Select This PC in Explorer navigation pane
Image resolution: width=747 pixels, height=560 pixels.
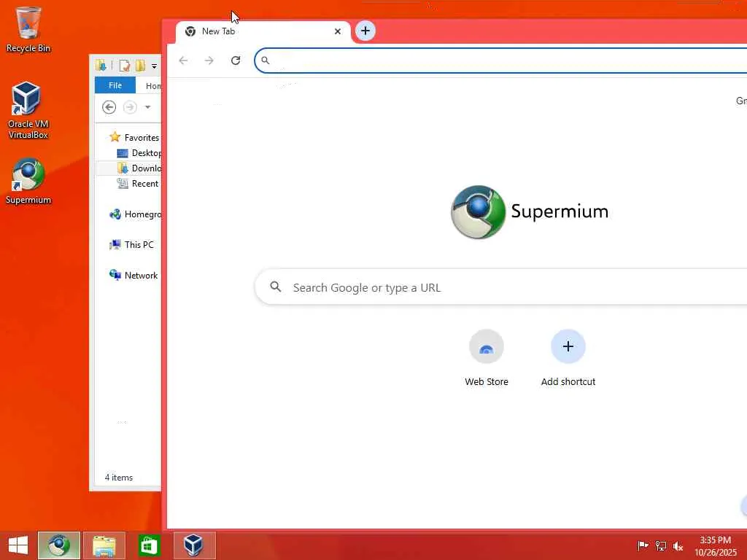tap(131, 245)
